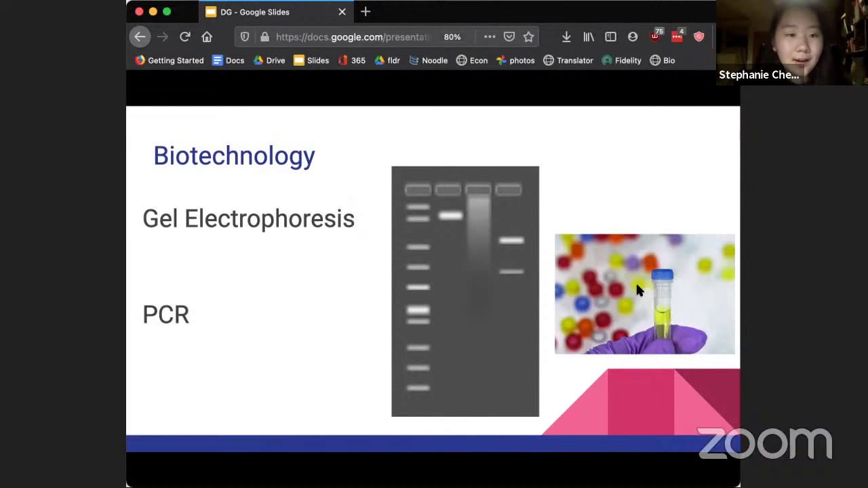Open the Firefox account icon
This screenshot has width=868, height=488.
(x=633, y=37)
